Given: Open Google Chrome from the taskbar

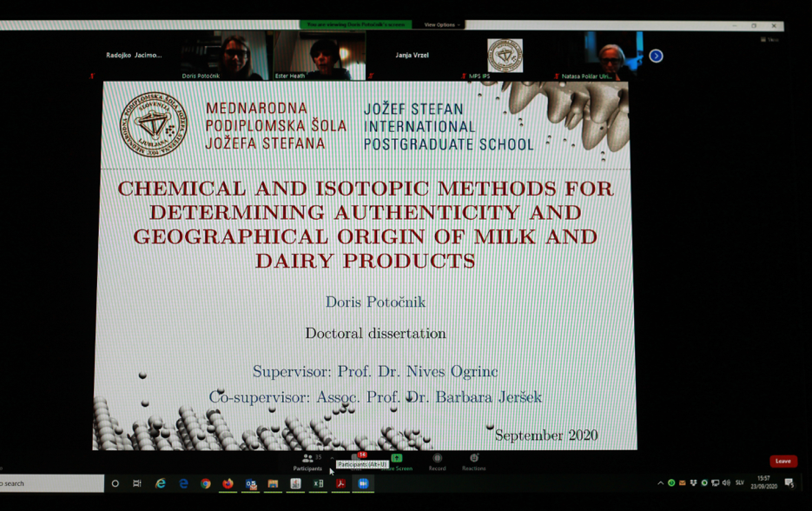Looking at the screenshot, I should click(205, 484).
